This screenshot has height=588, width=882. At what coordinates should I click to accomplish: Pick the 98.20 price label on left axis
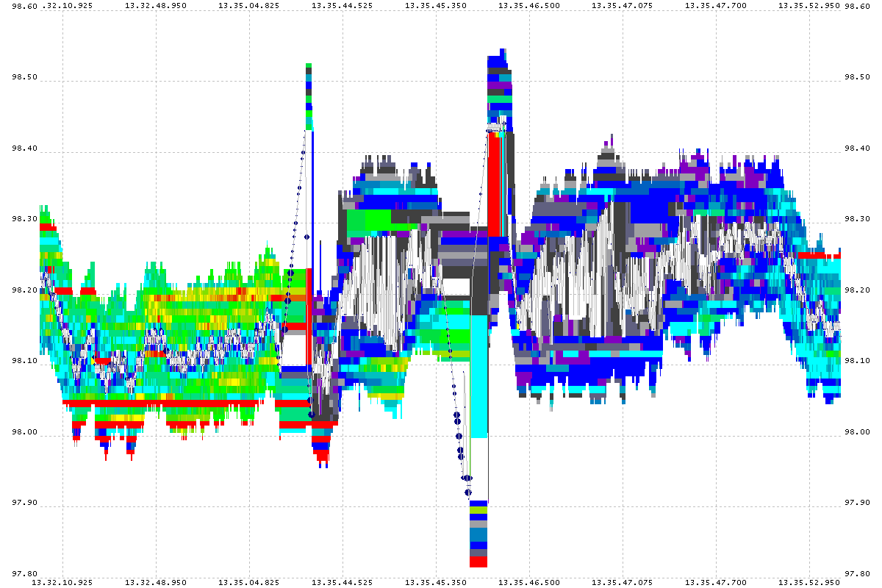pyautogui.click(x=26, y=290)
